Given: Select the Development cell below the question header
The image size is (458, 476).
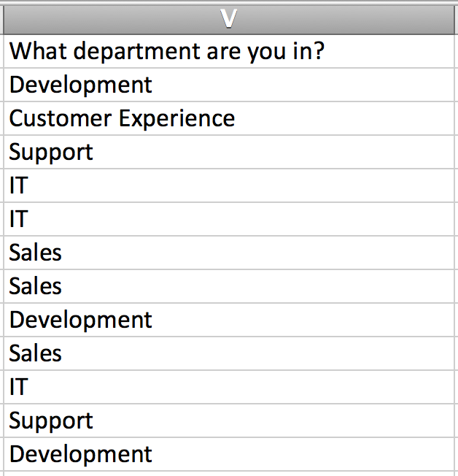Looking at the screenshot, I should click(81, 85).
